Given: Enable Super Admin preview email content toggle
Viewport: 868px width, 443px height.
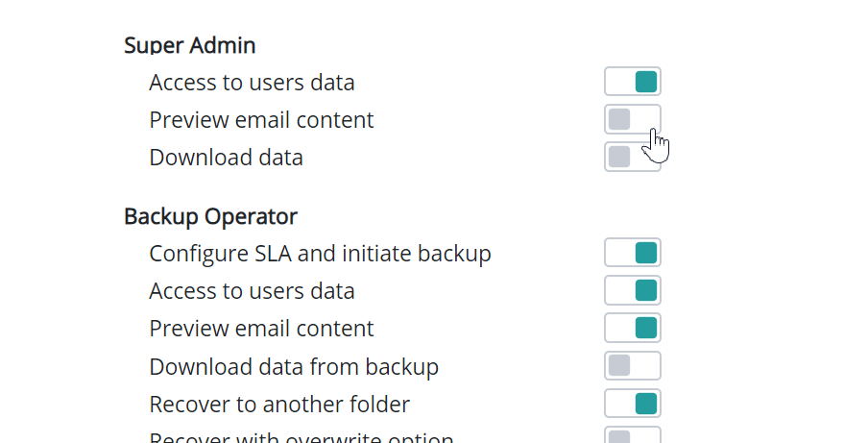Looking at the screenshot, I should (633, 119).
